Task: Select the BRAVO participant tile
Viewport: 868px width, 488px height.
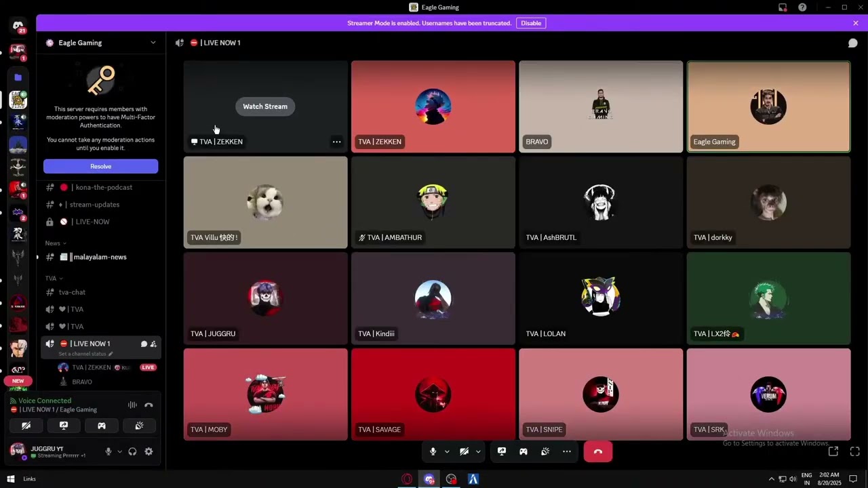Action: click(x=601, y=106)
